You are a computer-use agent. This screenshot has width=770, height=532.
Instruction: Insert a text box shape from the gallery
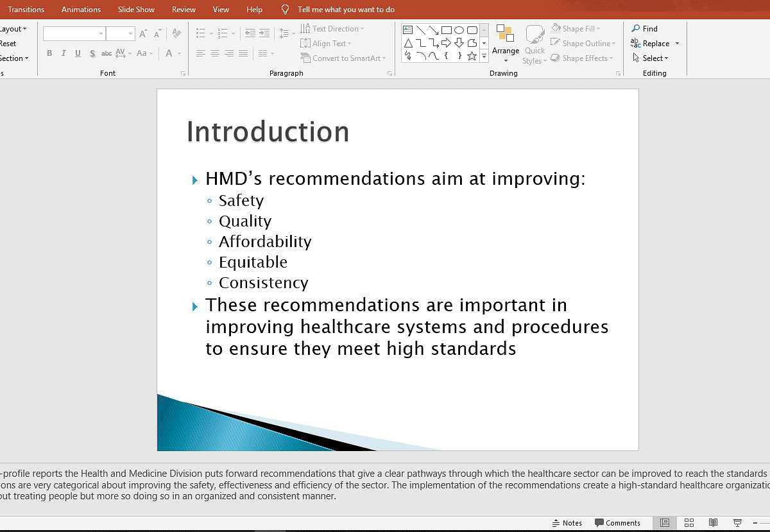(x=407, y=30)
